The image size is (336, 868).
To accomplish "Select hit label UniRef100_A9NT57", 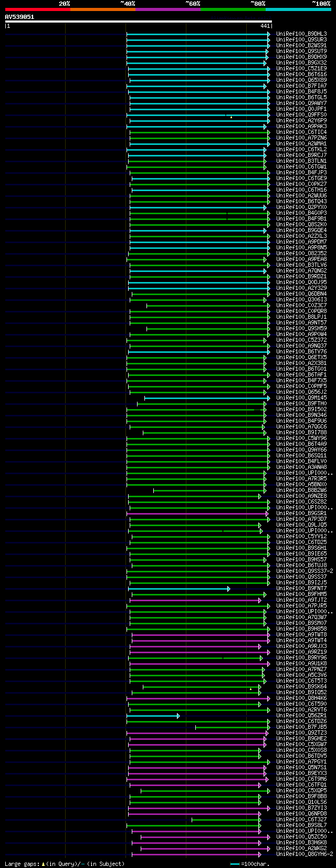I will click(301, 323).
